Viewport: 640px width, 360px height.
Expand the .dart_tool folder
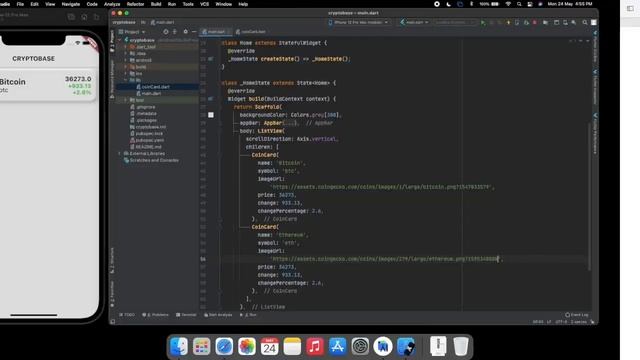[126, 47]
